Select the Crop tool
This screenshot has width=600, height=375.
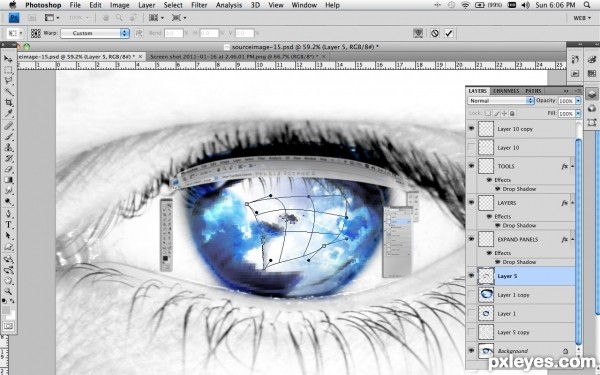(8, 103)
